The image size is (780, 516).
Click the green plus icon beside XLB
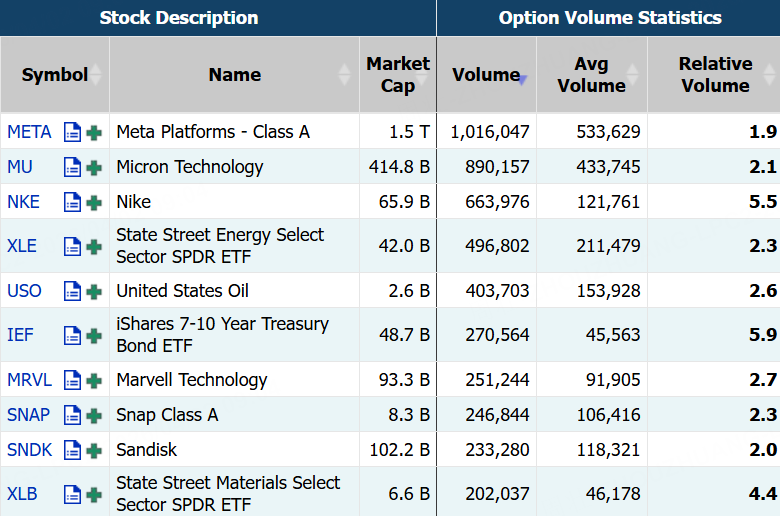(x=94, y=494)
